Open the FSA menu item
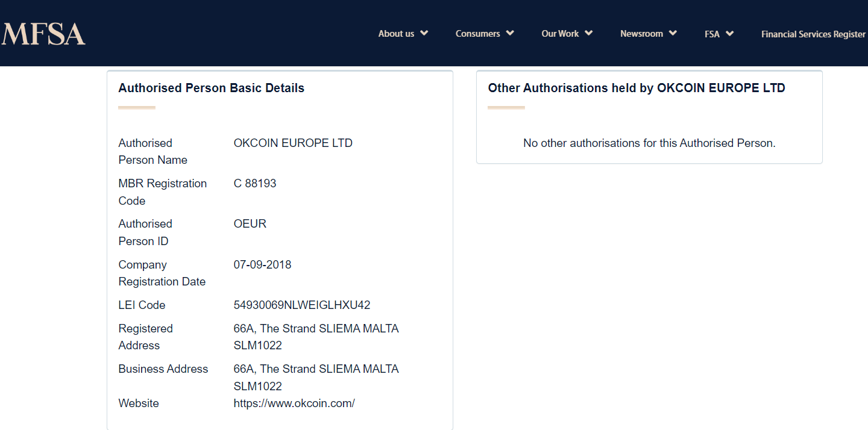 712,34
